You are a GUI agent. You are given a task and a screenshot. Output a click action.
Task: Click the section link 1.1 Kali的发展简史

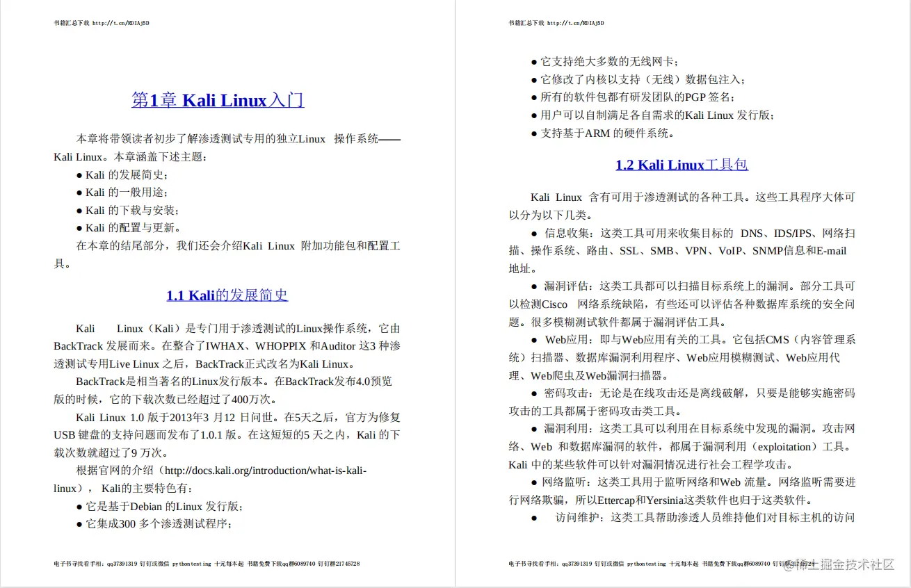227,295
